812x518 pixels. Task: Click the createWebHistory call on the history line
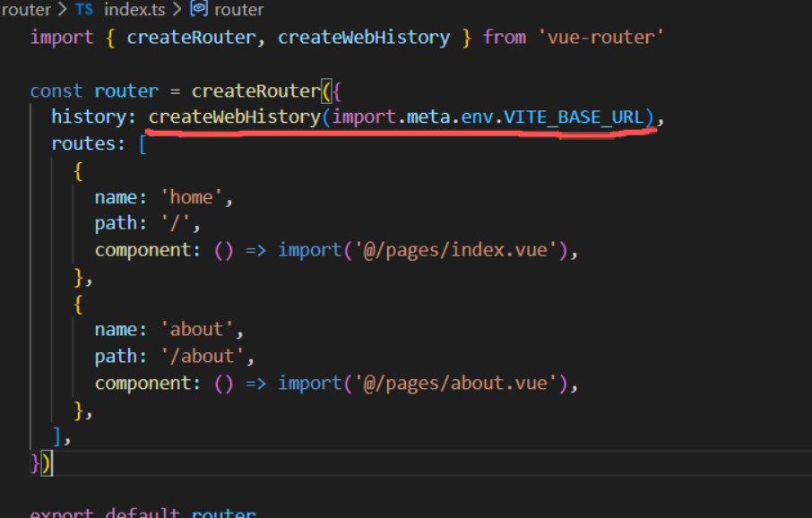[234, 117]
